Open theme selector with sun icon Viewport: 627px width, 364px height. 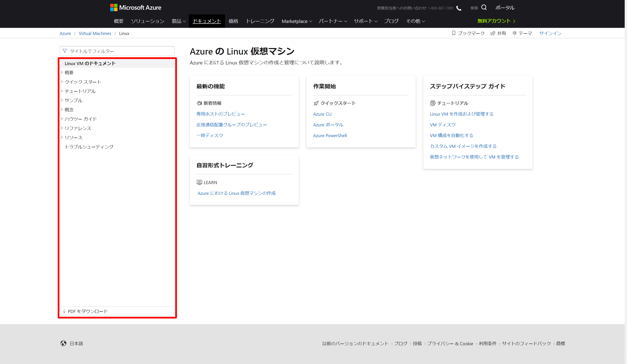click(x=515, y=33)
